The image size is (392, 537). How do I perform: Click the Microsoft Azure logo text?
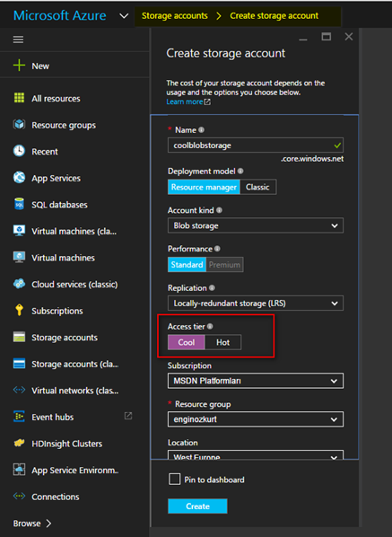click(59, 16)
